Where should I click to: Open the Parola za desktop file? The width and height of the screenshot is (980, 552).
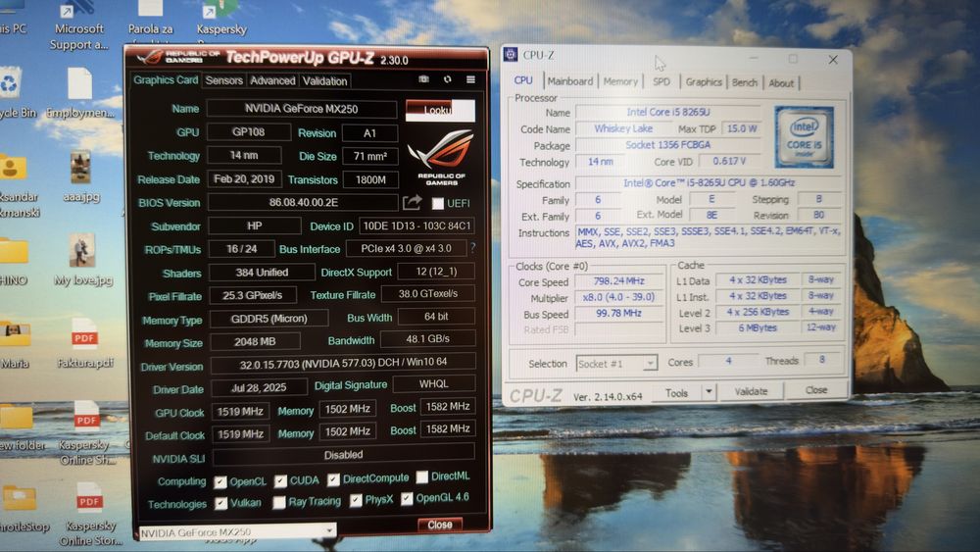click(x=151, y=19)
